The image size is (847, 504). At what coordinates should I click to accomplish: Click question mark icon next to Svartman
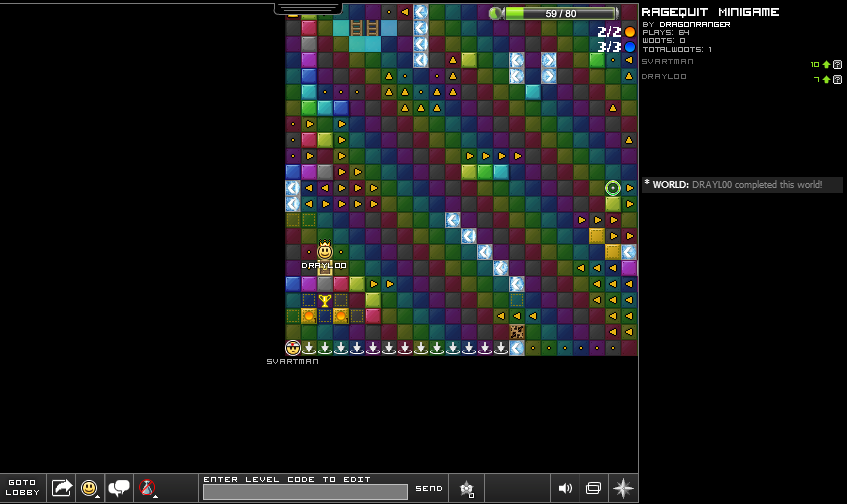click(837, 64)
